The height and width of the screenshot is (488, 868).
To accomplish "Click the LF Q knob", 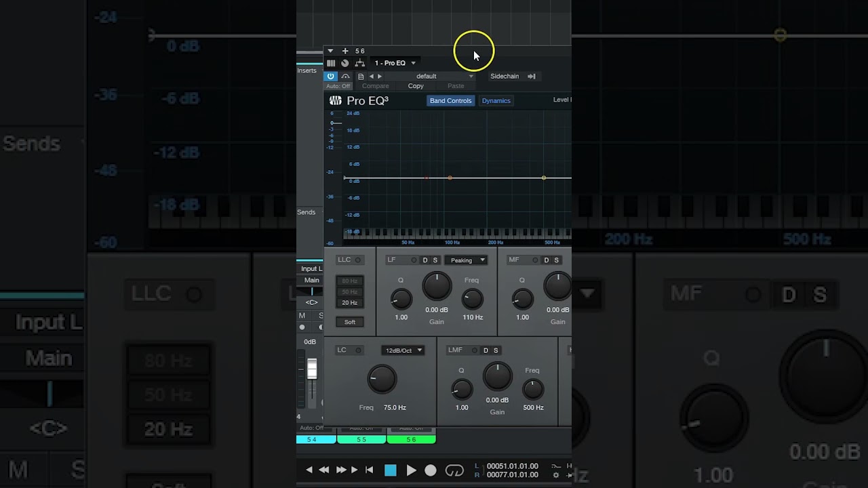I will 401,299.
